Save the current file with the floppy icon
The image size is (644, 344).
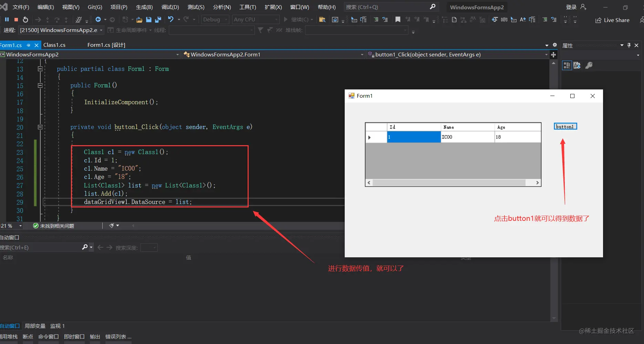(149, 20)
